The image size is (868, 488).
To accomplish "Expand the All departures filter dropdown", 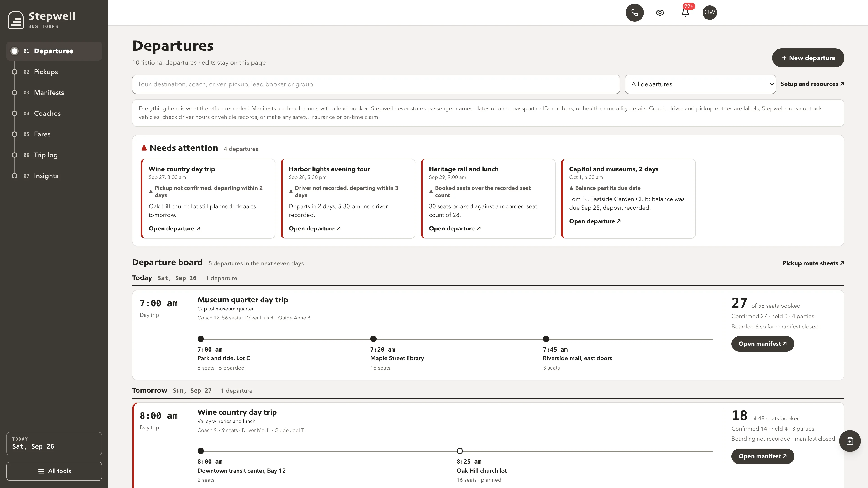I will coord(700,84).
